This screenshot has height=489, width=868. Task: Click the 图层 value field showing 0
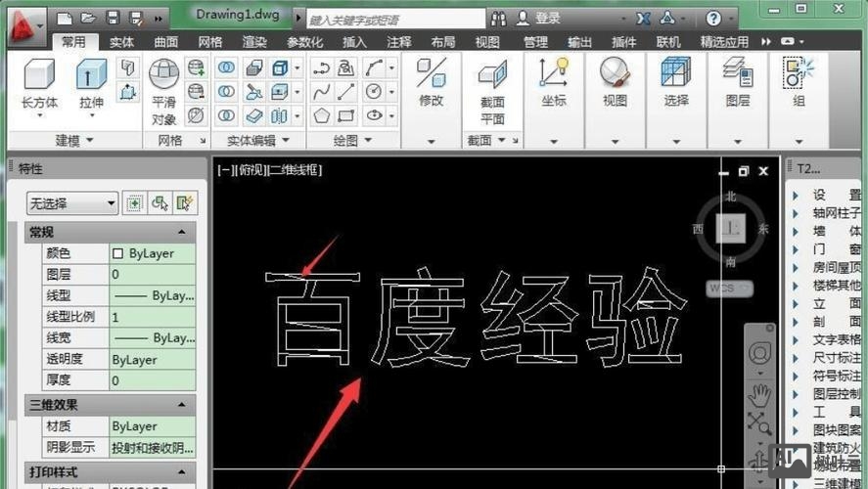153,275
